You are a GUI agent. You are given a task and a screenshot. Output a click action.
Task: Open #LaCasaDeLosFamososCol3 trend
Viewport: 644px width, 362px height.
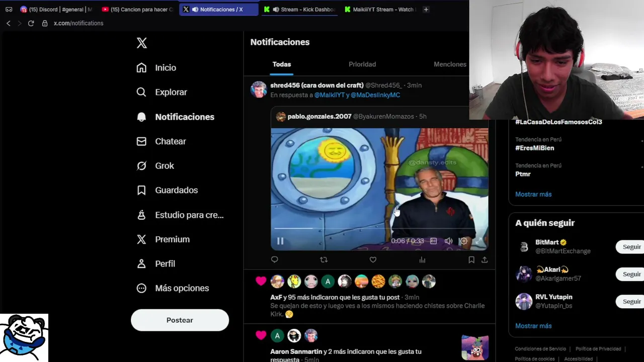pos(558,122)
